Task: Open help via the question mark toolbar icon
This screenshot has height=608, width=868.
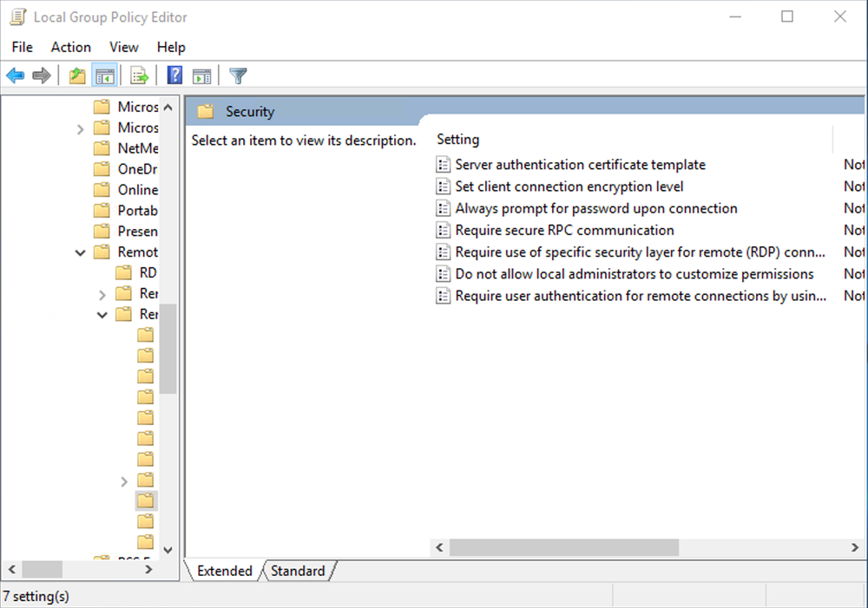Action: tap(174, 75)
